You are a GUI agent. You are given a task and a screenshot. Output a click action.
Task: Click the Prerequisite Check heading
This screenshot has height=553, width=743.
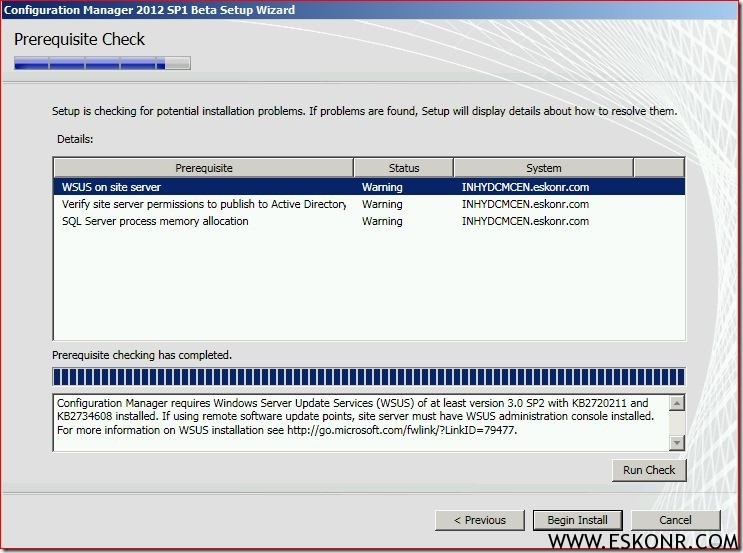tap(79, 39)
